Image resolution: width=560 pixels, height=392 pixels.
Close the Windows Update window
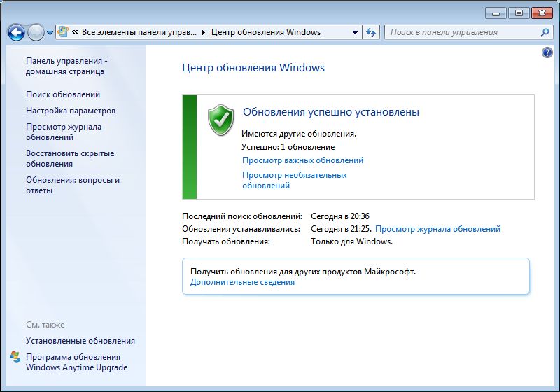542,13
